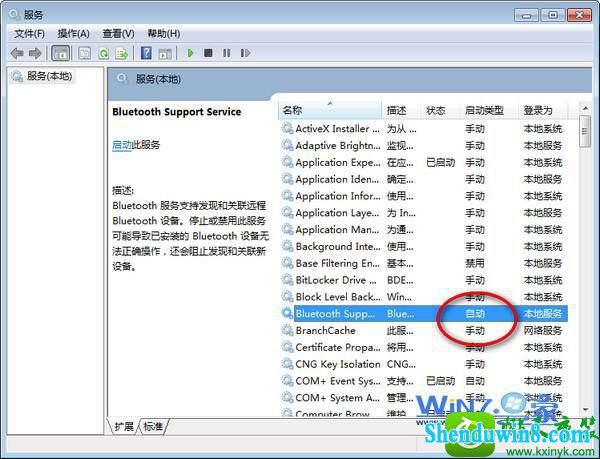
Task: Open the 操作(A) menu
Action: (x=73, y=34)
